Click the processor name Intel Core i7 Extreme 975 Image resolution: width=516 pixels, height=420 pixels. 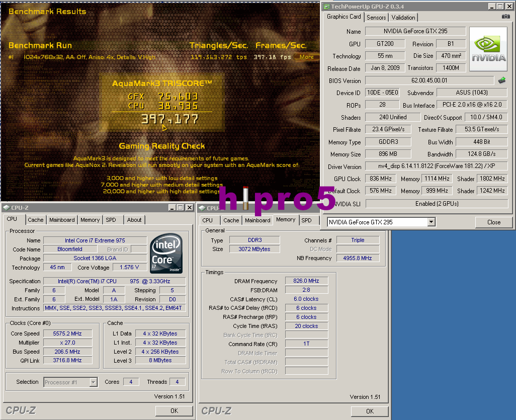pos(95,240)
